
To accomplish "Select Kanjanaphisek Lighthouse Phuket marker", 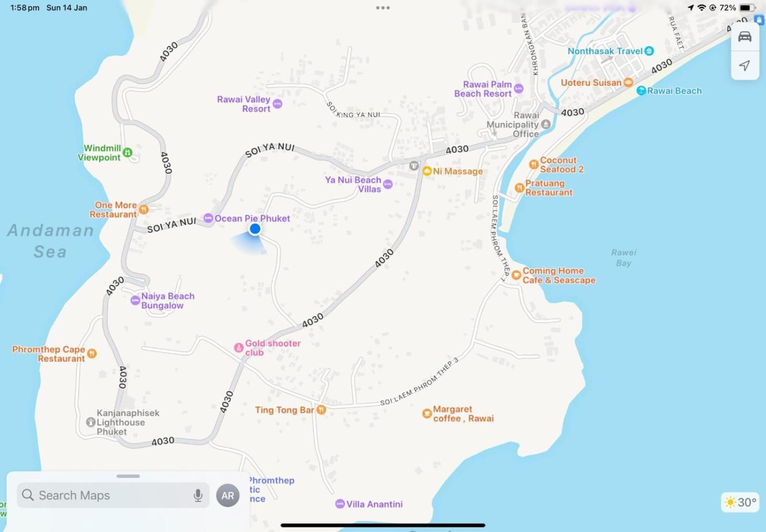I will click(x=91, y=422).
